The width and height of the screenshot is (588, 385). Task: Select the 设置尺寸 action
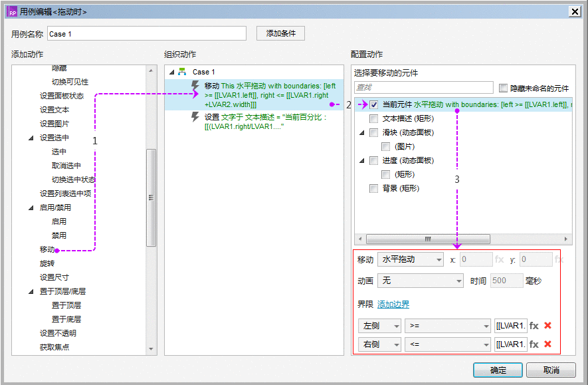[x=54, y=277]
